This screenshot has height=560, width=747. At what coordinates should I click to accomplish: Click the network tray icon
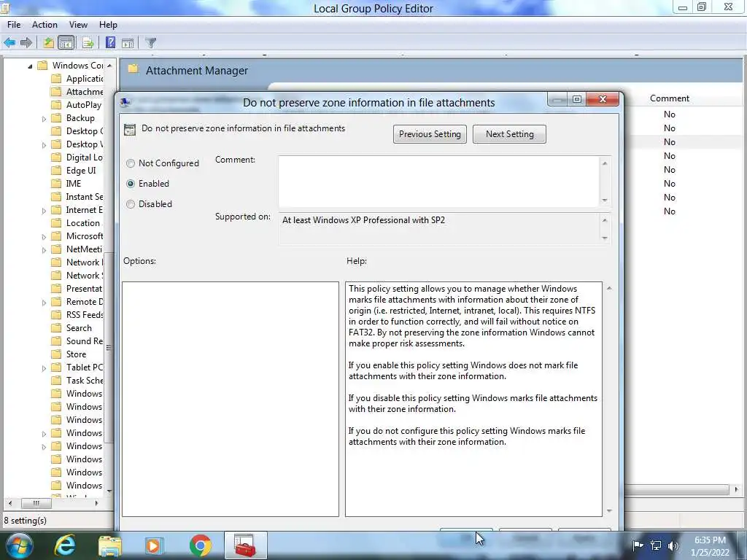[x=656, y=545]
